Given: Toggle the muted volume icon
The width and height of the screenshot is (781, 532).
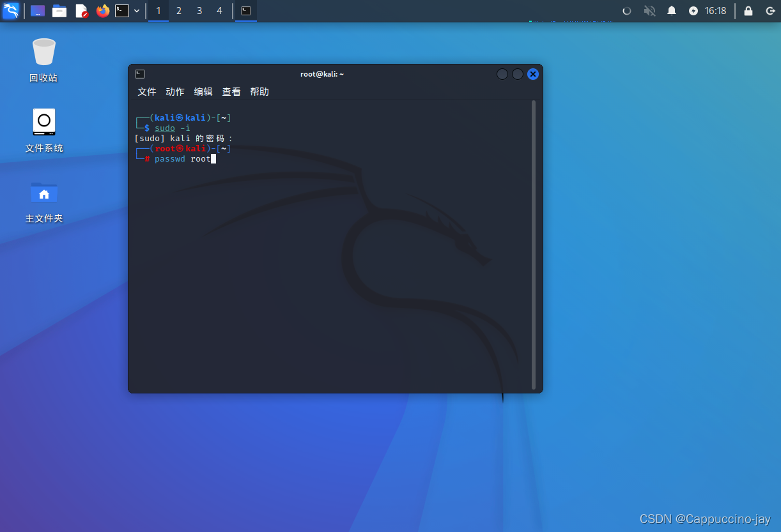Looking at the screenshot, I should (650, 11).
